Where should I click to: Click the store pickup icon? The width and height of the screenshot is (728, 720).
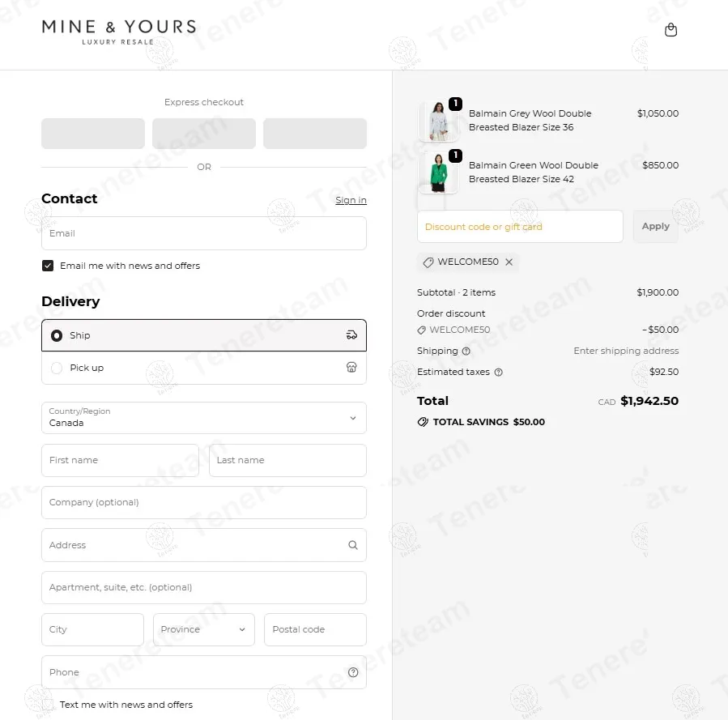(x=351, y=368)
